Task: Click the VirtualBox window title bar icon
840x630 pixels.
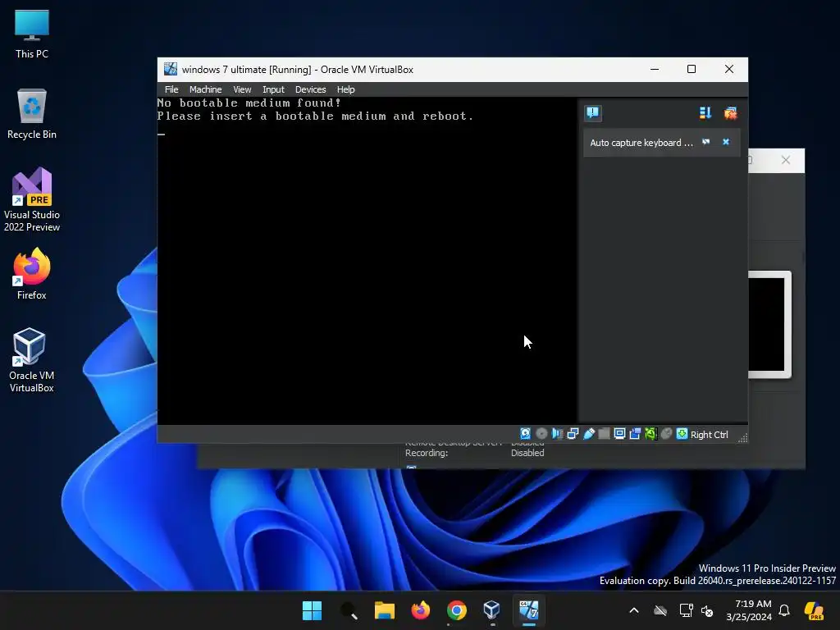Action: click(x=171, y=69)
